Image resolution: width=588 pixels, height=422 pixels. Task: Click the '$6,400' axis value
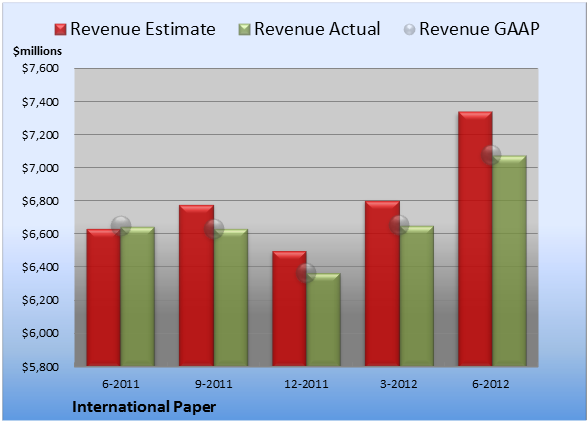40,267
